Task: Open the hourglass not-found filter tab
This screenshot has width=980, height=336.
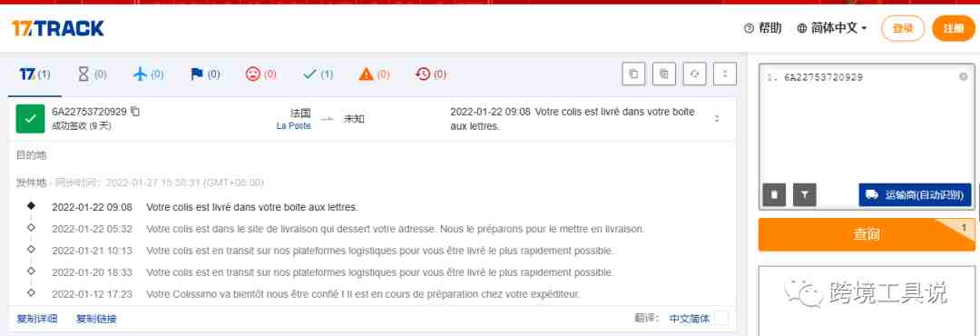Action: click(92, 74)
